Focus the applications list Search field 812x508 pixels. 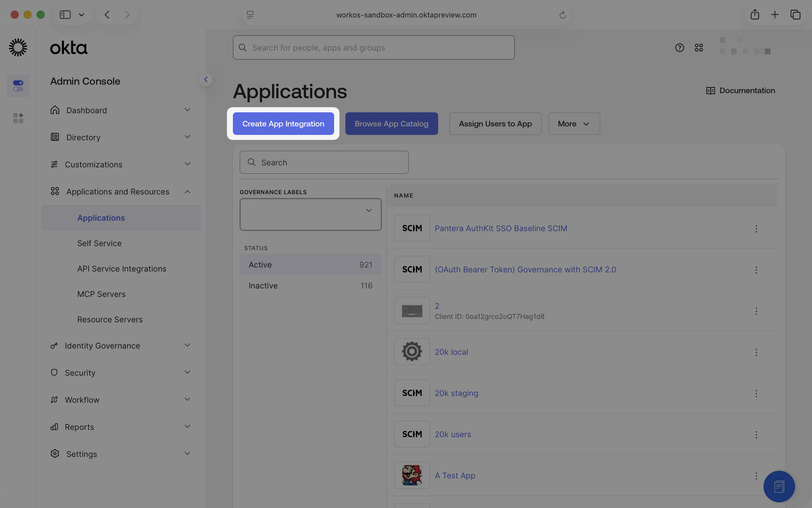324,162
